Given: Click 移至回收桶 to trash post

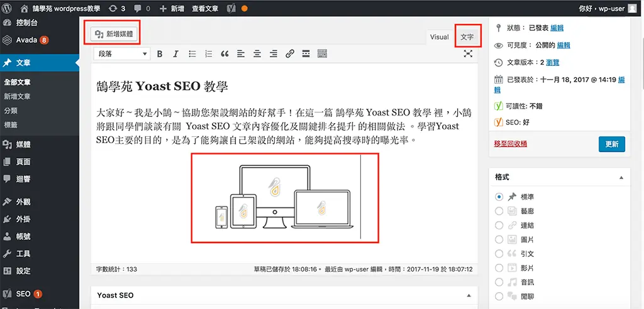Looking at the screenshot, I should 511,144.
